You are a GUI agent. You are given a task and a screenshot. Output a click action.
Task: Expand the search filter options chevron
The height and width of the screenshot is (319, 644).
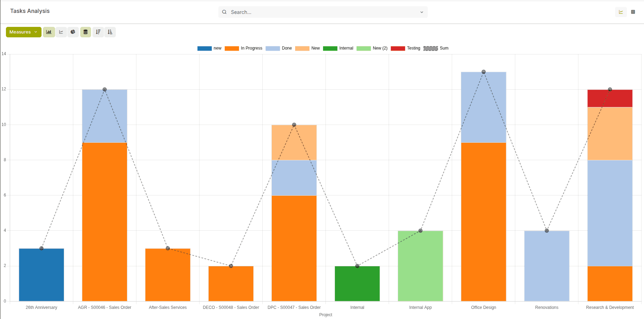coord(421,12)
